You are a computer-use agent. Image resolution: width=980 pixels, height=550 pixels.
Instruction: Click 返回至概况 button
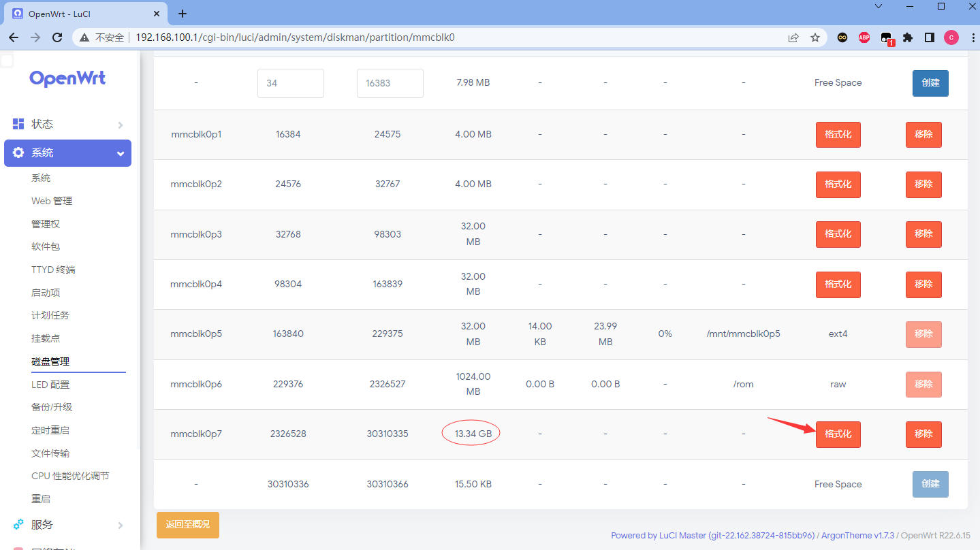pyautogui.click(x=188, y=525)
